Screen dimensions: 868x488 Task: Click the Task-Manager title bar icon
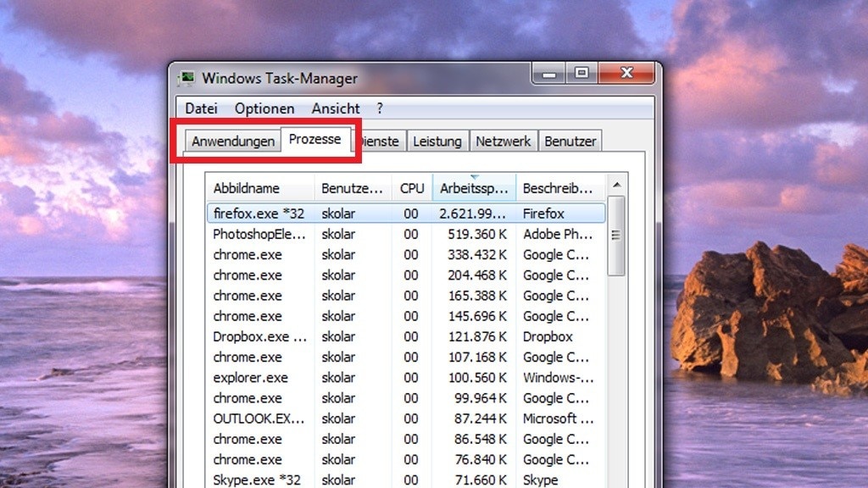[x=188, y=77]
